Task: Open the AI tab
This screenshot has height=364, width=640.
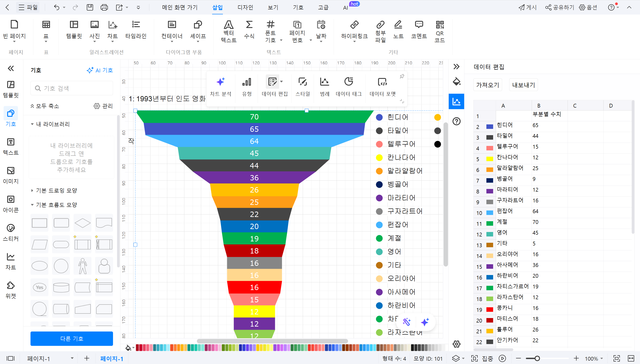Action: [345, 8]
